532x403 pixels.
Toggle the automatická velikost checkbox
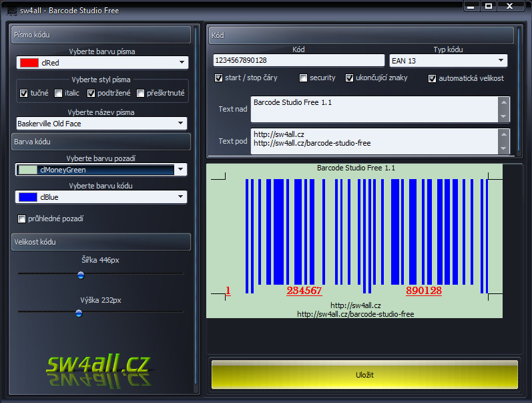(x=432, y=78)
